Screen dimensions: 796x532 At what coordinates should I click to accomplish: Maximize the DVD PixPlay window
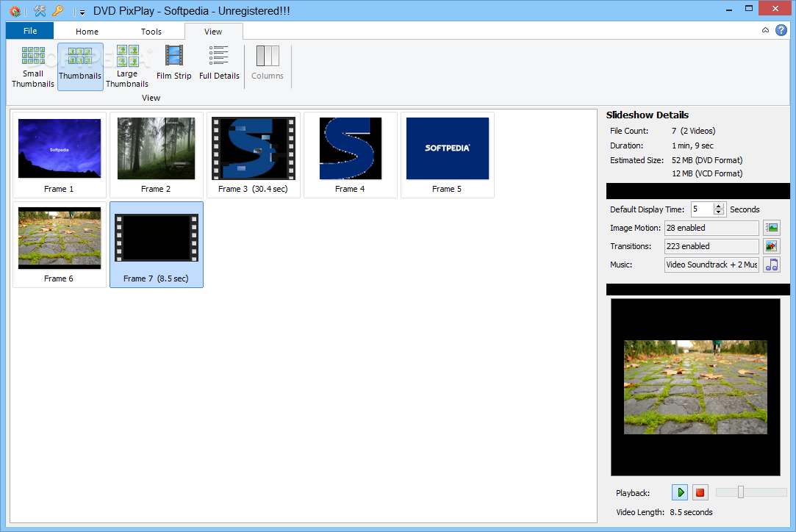749,9
